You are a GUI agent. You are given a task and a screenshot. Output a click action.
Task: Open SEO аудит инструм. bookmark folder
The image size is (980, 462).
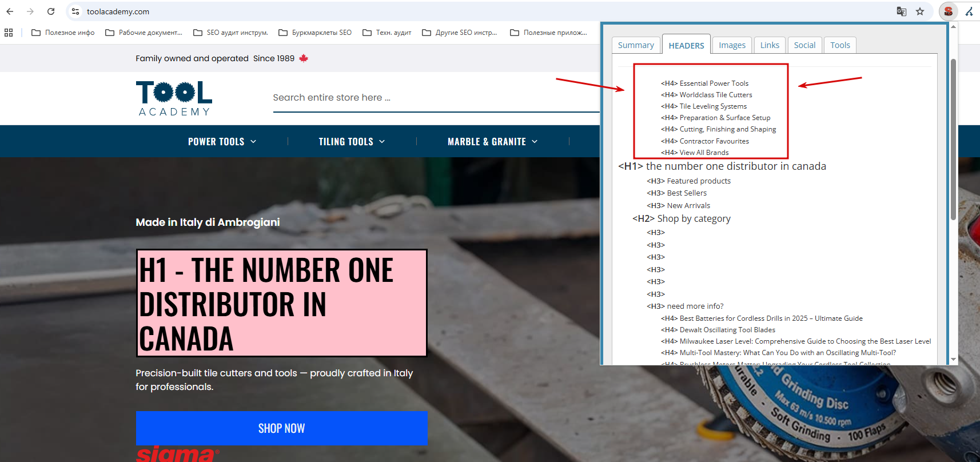tap(231, 33)
